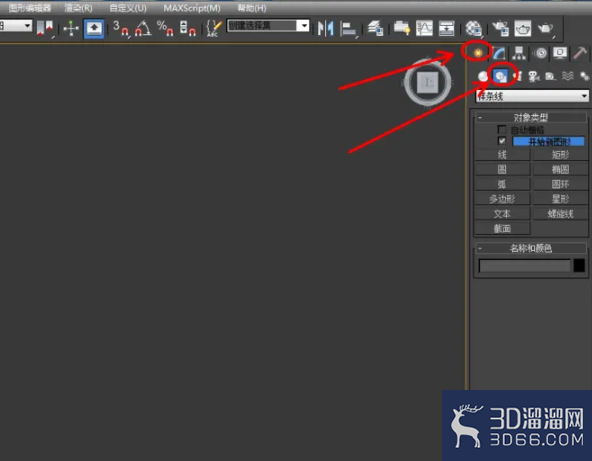Image resolution: width=592 pixels, height=461 pixels.
Task: Switch to the Modify panel tab
Action: [499, 53]
